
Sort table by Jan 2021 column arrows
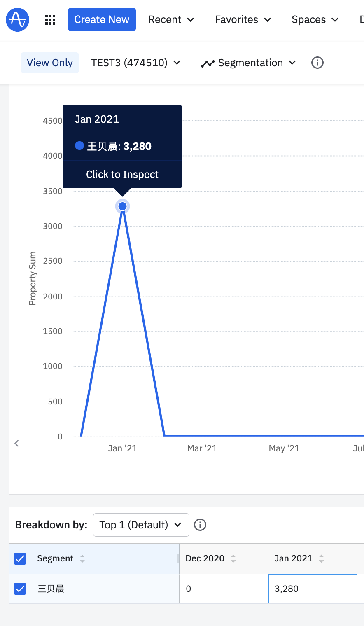[x=322, y=558]
